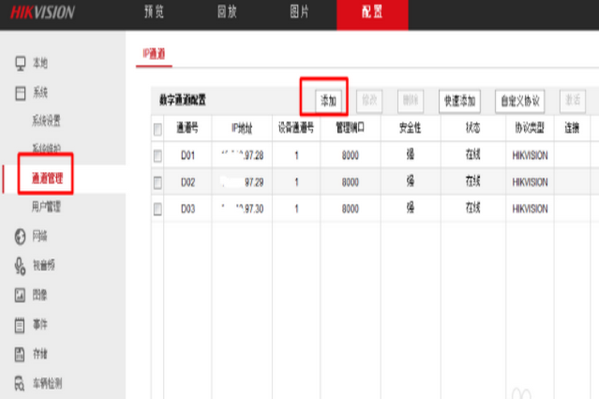Click the 添加 button
The image size is (614, 399).
[x=329, y=101]
